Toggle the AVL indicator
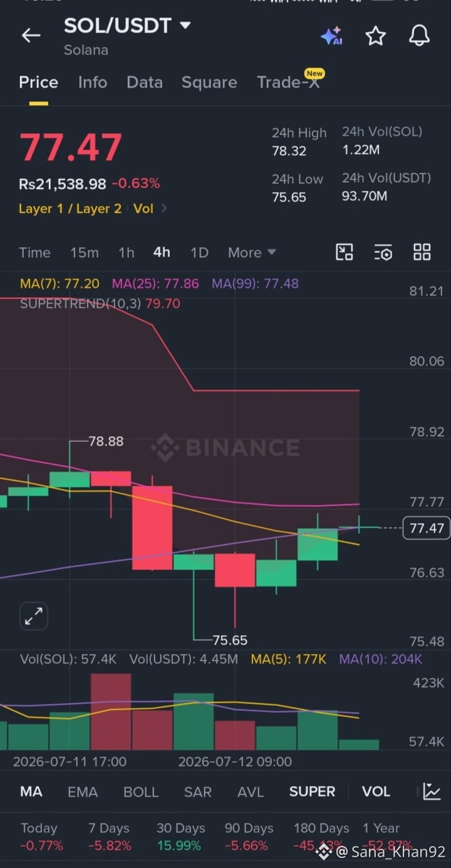This screenshot has width=451, height=868. coord(251,792)
